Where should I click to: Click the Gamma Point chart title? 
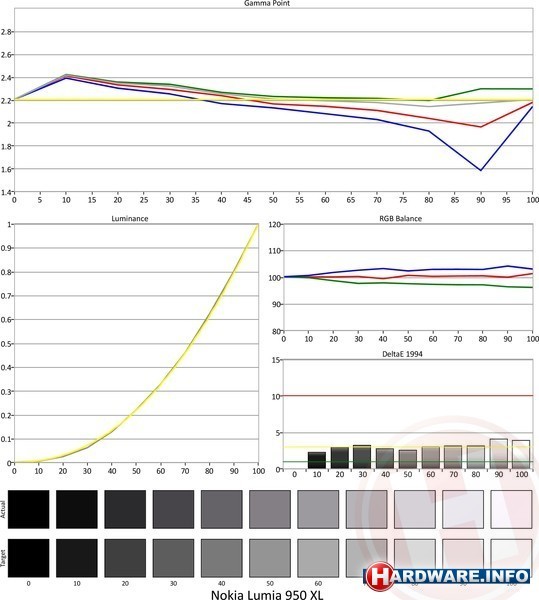(x=267, y=3)
